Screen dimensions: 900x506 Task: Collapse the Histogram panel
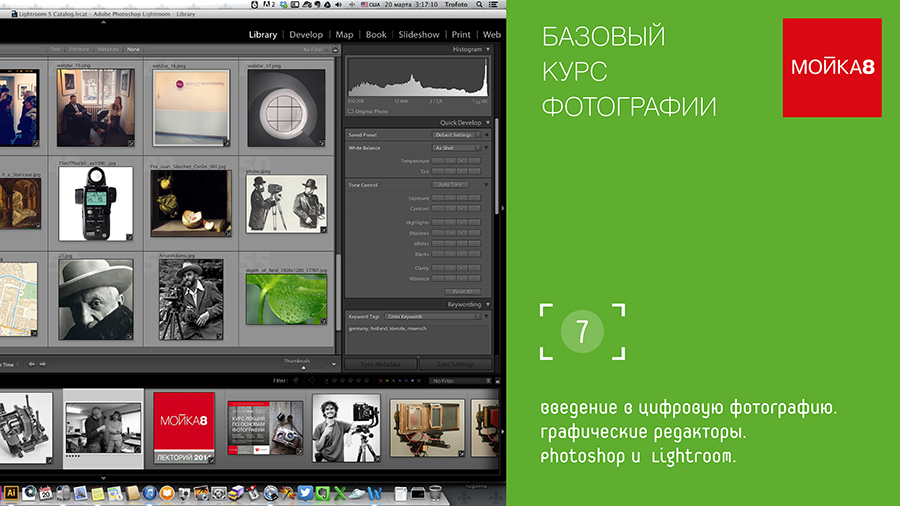click(488, 49)
